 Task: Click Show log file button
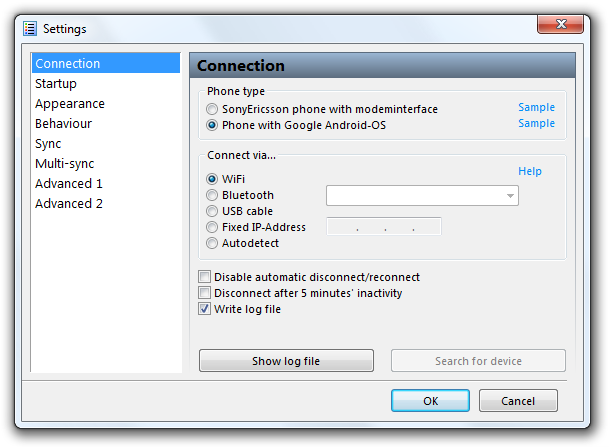click(x=286, y=361)
